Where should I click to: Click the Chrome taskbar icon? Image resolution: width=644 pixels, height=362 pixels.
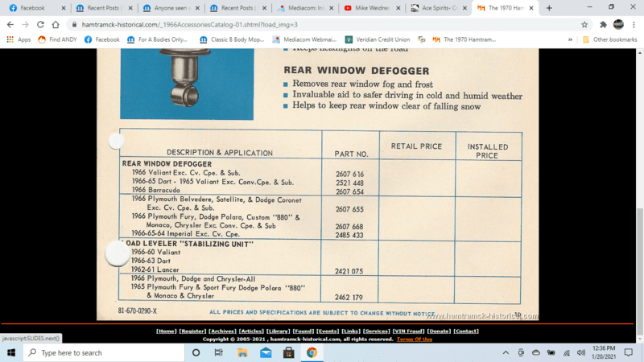pyautogui.click(x=312, y=352)
